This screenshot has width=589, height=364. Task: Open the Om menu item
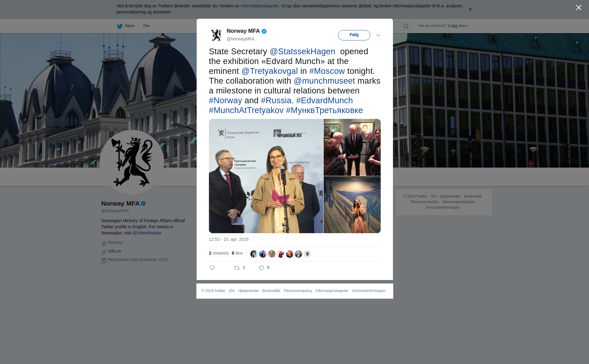click(x=146, y=26)
